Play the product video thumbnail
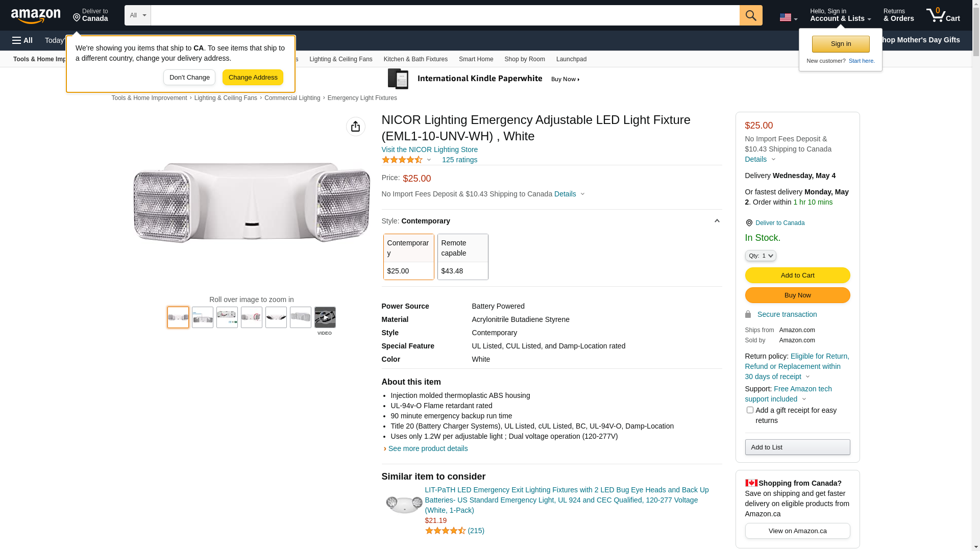The width and height of the screenshot is (980, 551). [x=325, y=318]
